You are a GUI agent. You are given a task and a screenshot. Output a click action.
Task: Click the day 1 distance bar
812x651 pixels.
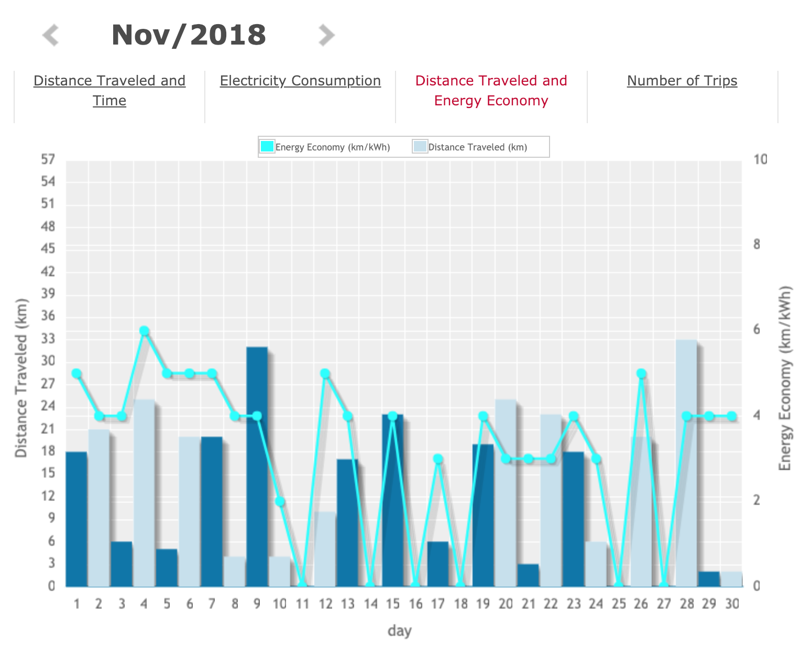point(76,519)
